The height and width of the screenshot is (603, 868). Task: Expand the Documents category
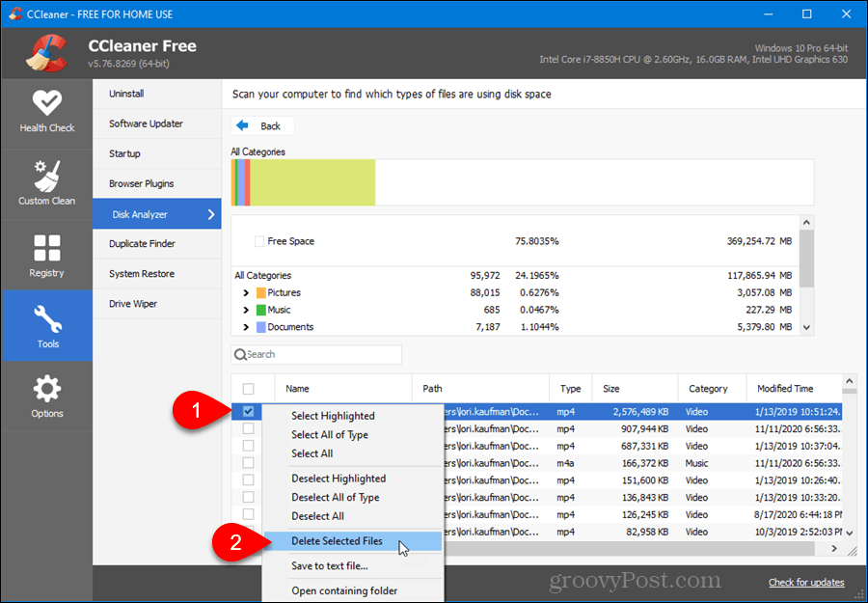(246, 327)
